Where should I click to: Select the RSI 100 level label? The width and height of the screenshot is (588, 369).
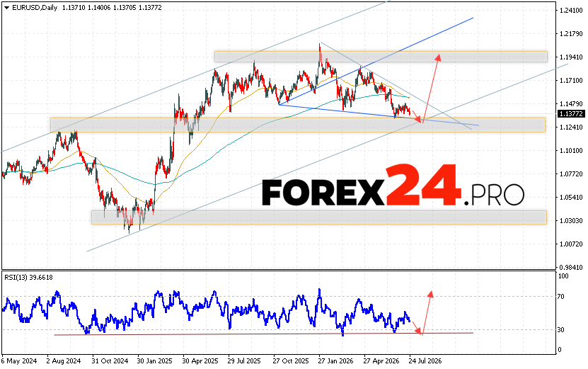pyautogui.click(x=563, y=276)
